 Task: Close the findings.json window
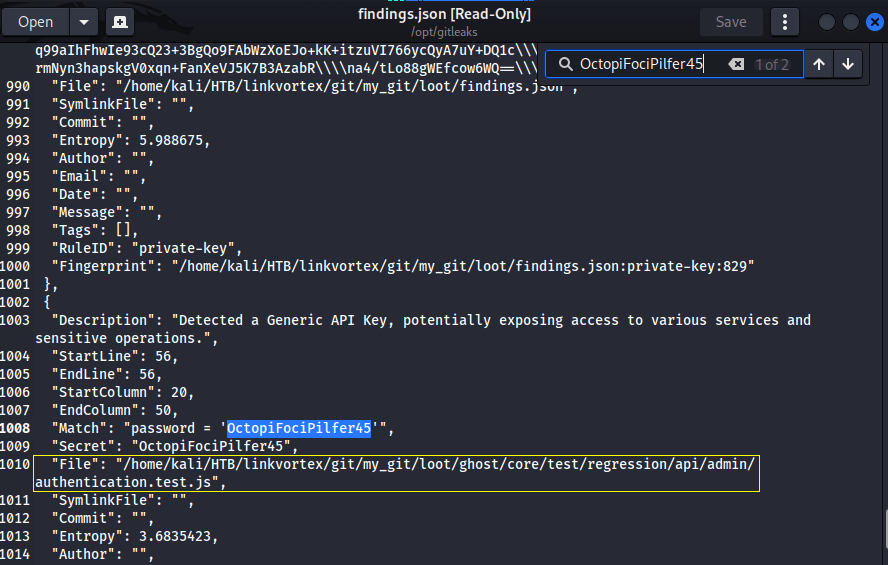pyautogui.click(x=873, y=22)
